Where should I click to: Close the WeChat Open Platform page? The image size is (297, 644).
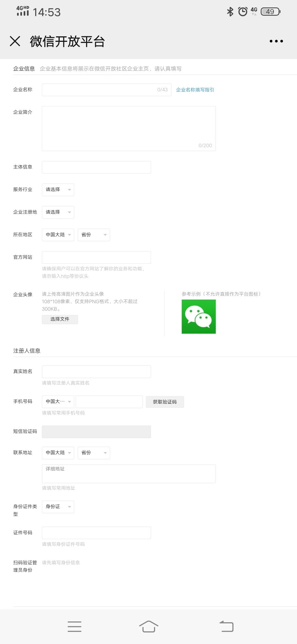pyautogui.click(x=15, y=41)
